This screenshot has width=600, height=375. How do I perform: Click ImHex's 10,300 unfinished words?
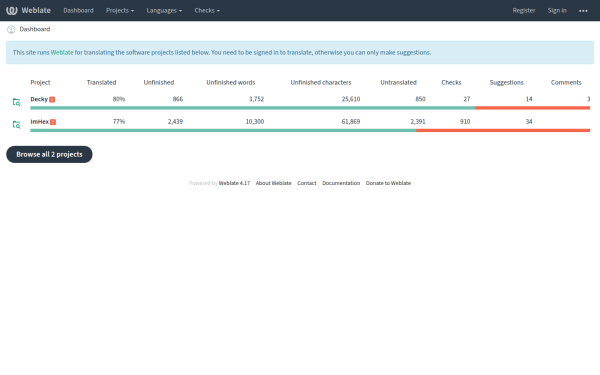pyautogui.click(x=255, y=122)
